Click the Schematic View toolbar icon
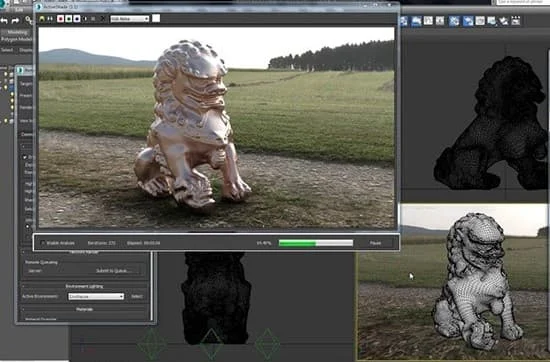This screenshot has width=550, height=362. tap(454, 21)
